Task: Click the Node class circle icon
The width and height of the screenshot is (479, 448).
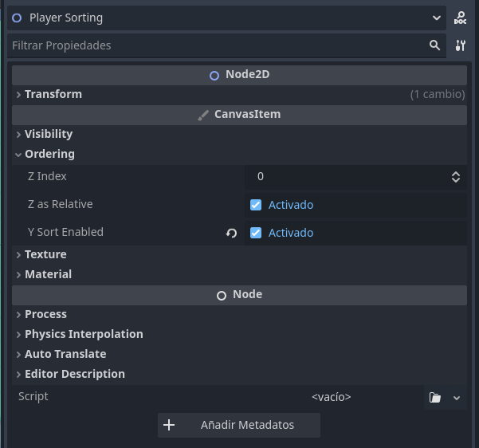Action: [x=222, y=295]
